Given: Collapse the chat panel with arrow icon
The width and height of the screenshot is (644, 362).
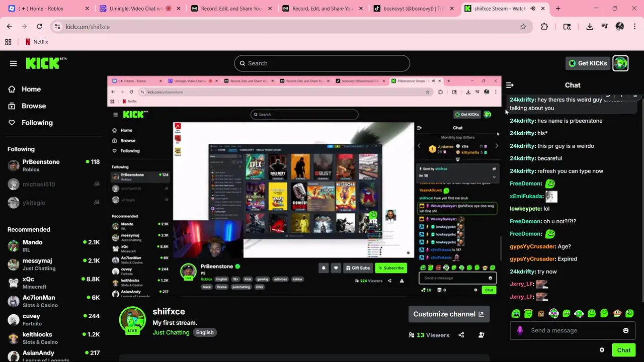Looking at the screenshot, I should tap(510, 85).
